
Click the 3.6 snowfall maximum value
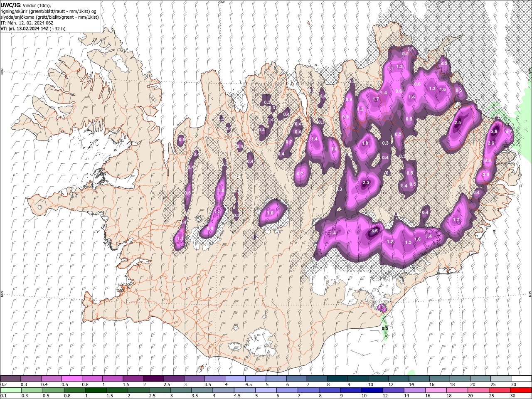coord(374,231)
